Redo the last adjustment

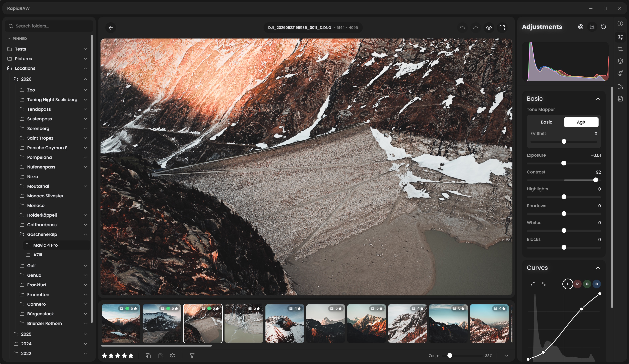point(476,27)
